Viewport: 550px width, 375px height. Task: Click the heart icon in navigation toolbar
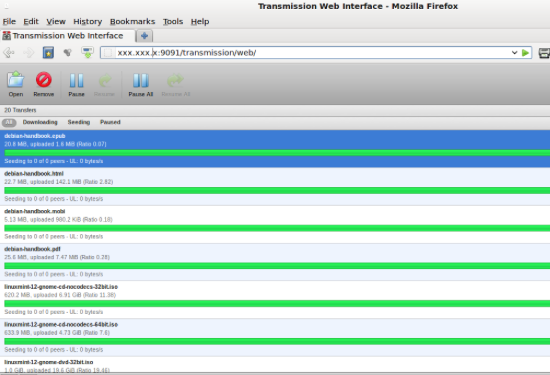pyautogui.click(x=67, y=53)
